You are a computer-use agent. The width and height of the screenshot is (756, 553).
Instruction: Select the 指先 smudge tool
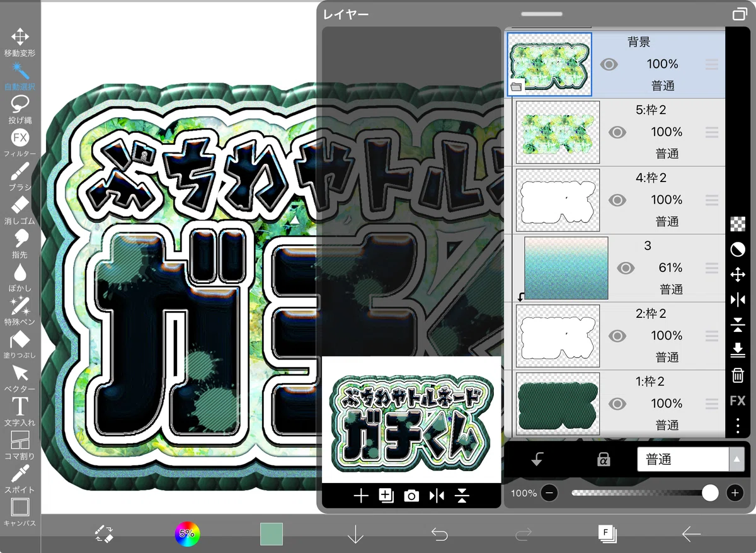[20, 243]
